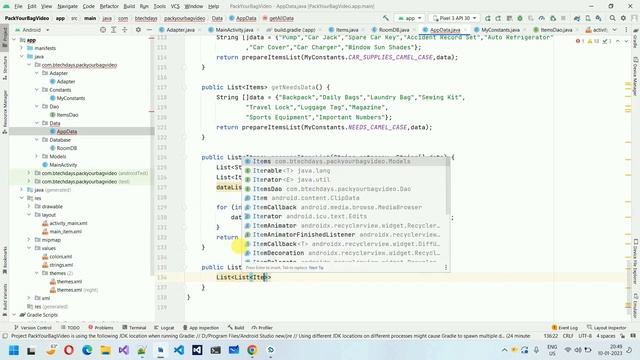Image resolution: width=640 pixels, height=360 pixels.
Task: Open the editor tabs more-options dots
Action: click(626, 30)
